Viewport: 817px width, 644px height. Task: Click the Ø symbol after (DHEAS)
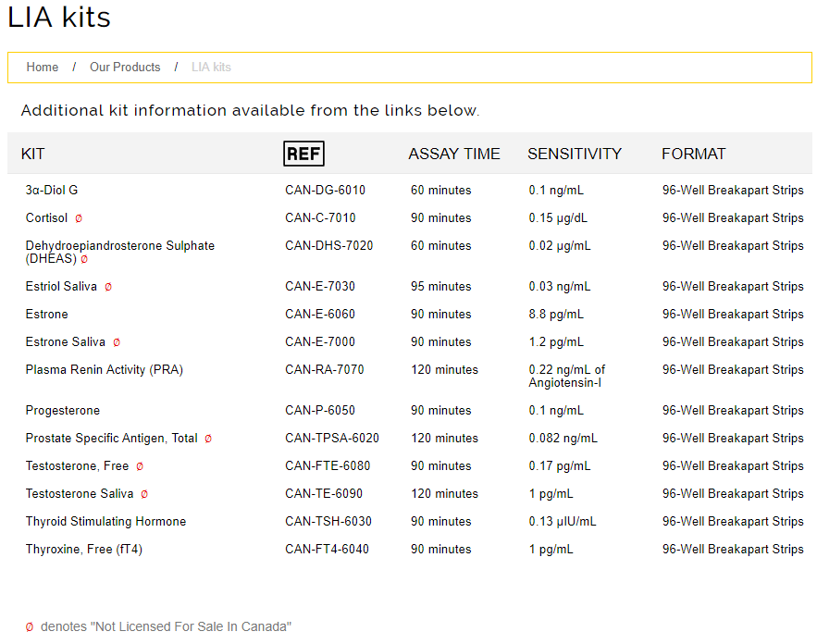click(x=84, y=259)
